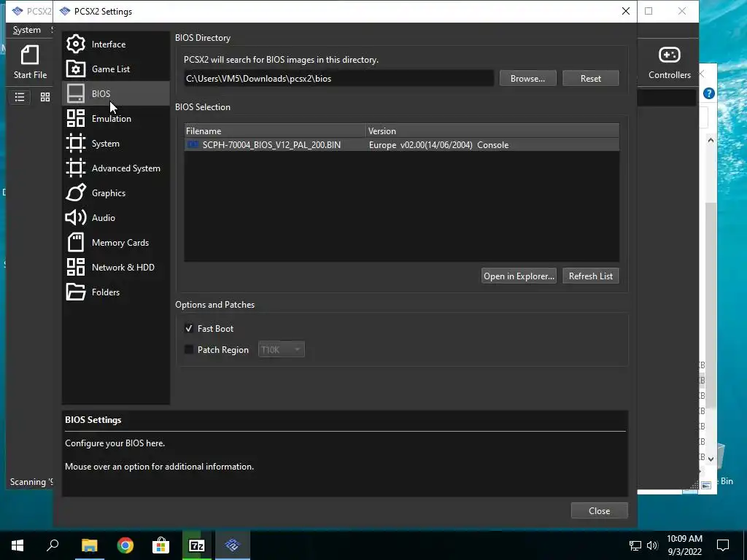747x560 pixels.
Task: Open the Windows Start menu
Action: pyautogui.click(x=18, y=545)
